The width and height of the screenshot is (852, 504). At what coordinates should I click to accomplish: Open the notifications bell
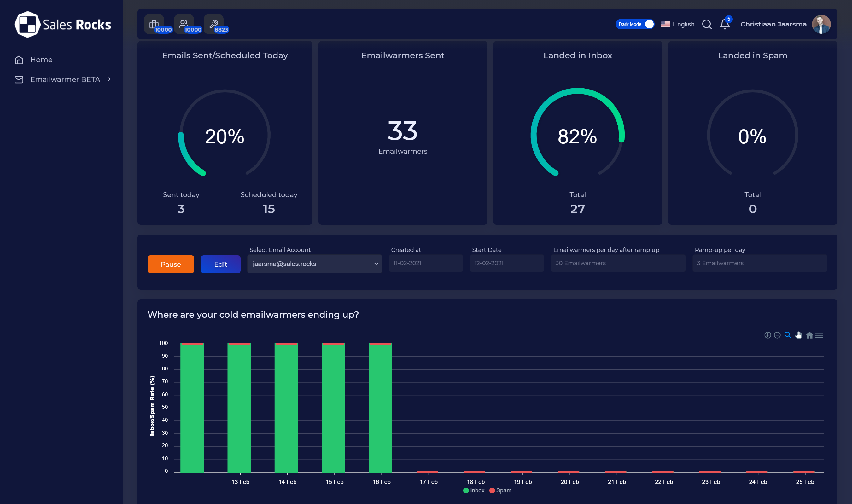pos(725,25)
